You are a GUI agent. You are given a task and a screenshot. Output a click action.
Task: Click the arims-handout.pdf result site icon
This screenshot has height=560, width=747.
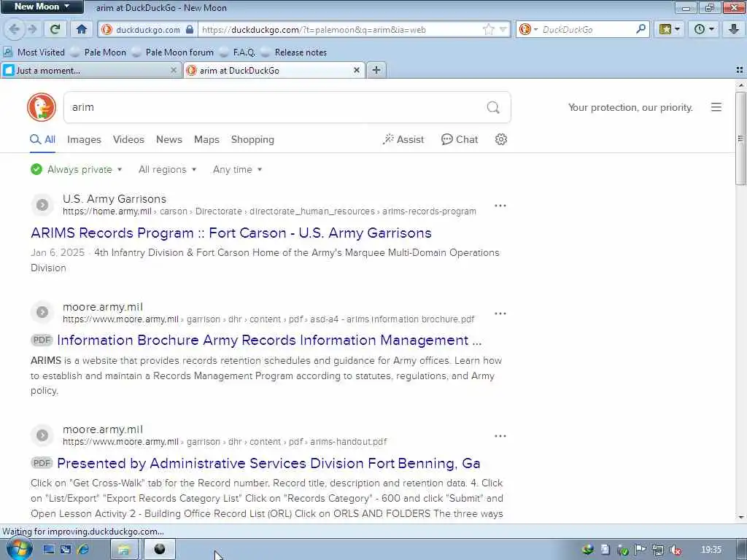pyautogui.click(x=42, y=435)
